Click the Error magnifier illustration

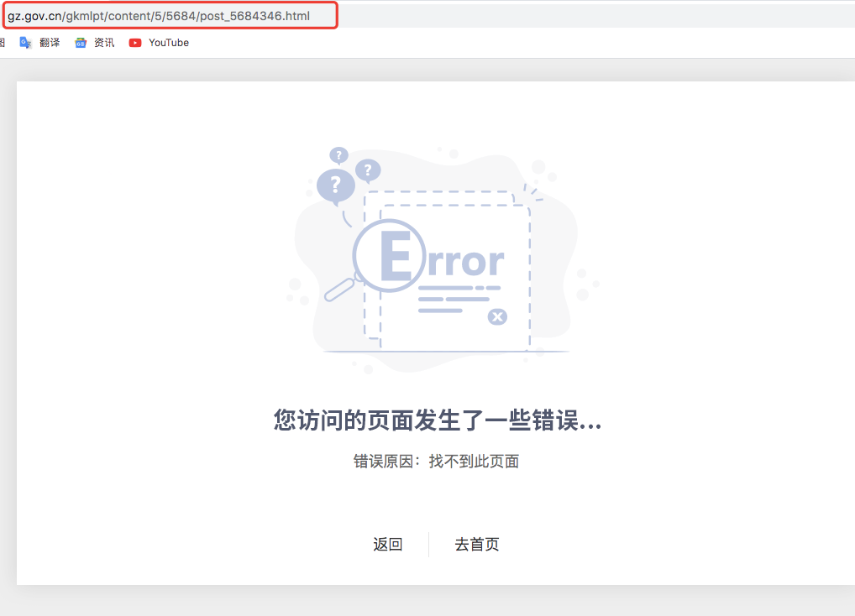point(443,258)
